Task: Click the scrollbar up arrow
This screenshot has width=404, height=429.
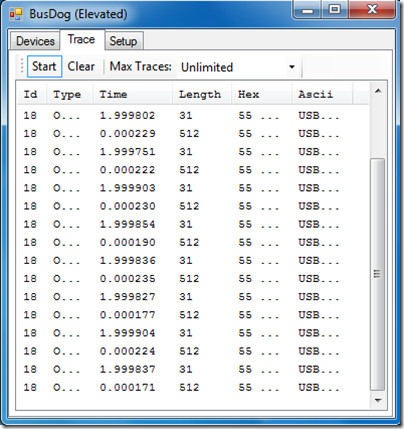Action: pyautogui.click(x=378, y=91)
